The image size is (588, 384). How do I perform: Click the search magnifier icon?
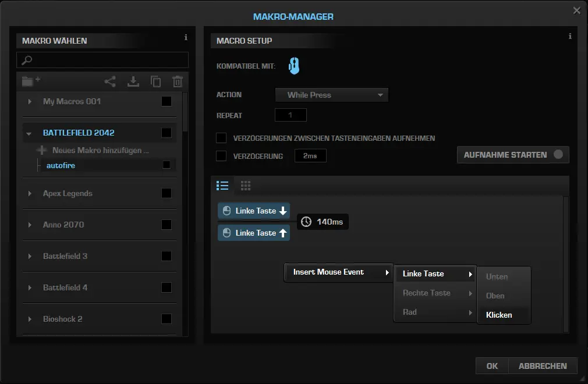coord(27,60)
